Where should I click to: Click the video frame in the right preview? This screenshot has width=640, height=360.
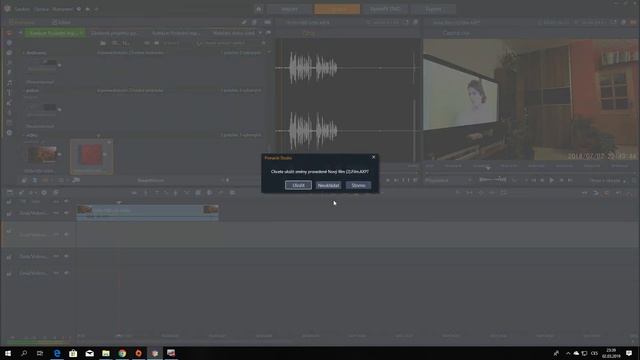[x=530, y=99]
